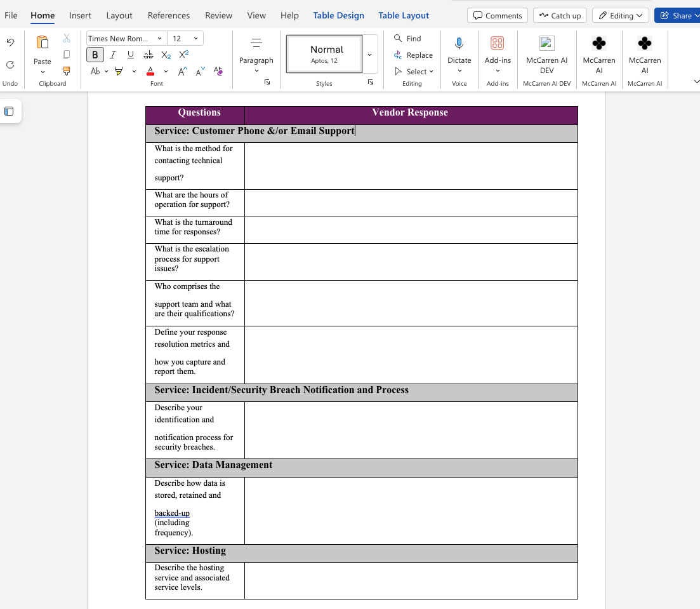Click the underlined word 'backed-up'

click(172, 513)
